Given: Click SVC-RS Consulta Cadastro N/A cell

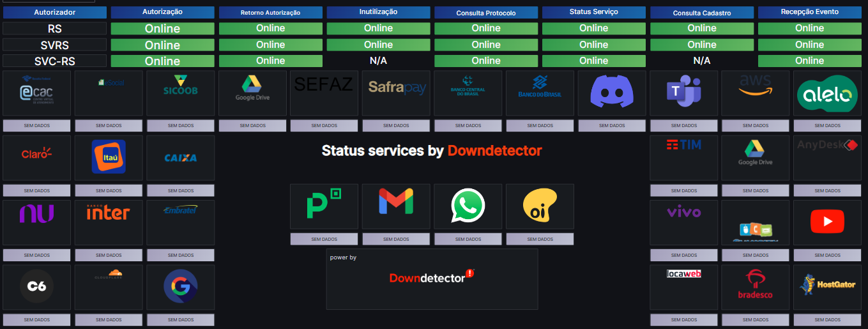Looking at the screenshot, I should (x=702, y=61).
